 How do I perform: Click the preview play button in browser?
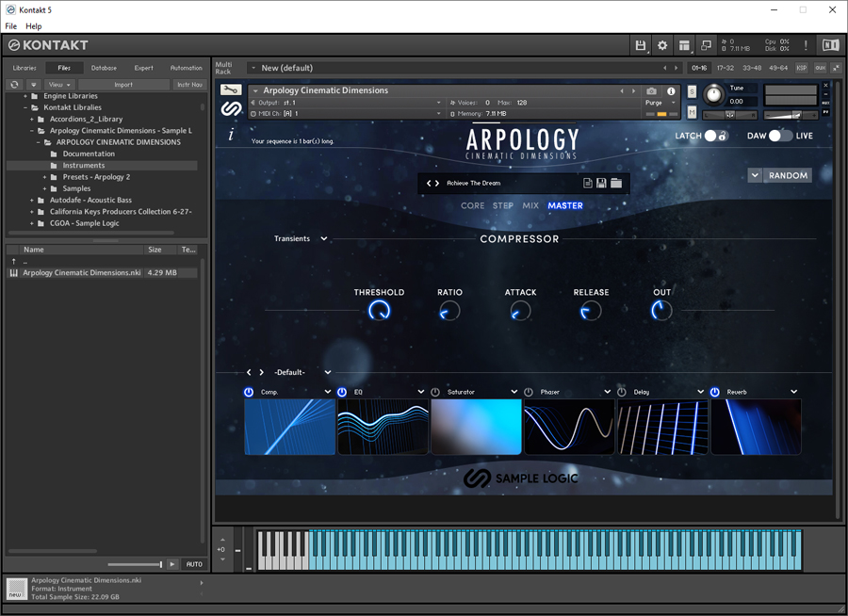pyautogui.click(x=172, y=564)
